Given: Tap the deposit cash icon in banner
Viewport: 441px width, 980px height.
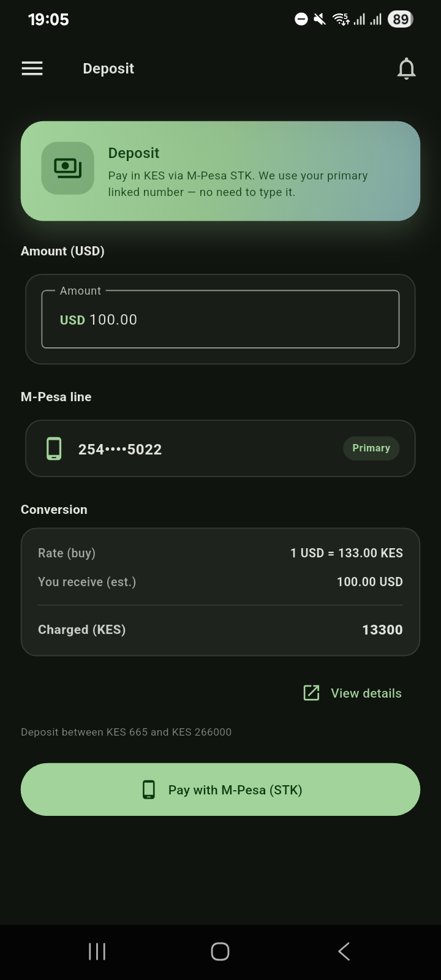Looking at the screenshot, I should (67, 168).
